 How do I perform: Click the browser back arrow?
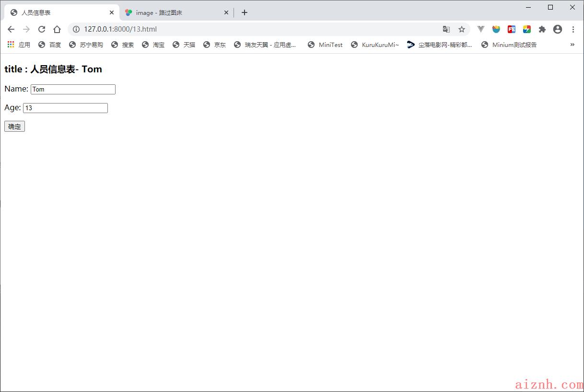11,29
